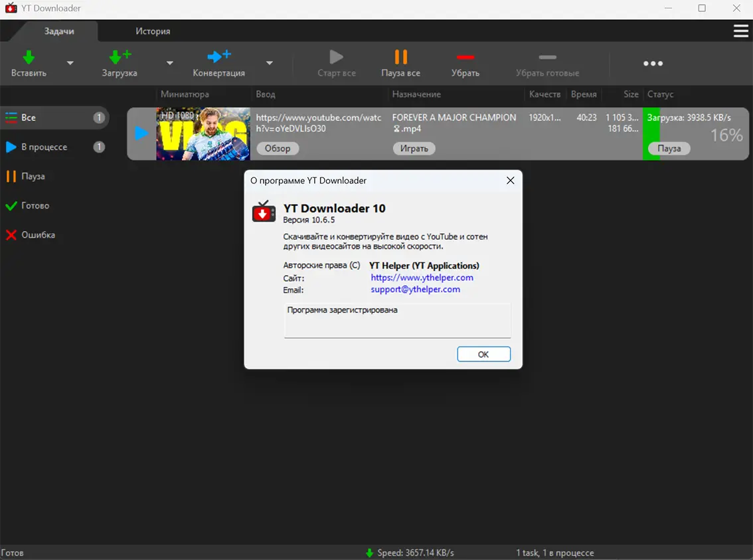Viewport: 753px width, 560px height.
Task: Switch to the Задачи tab
Action: [x=59, y=31]
